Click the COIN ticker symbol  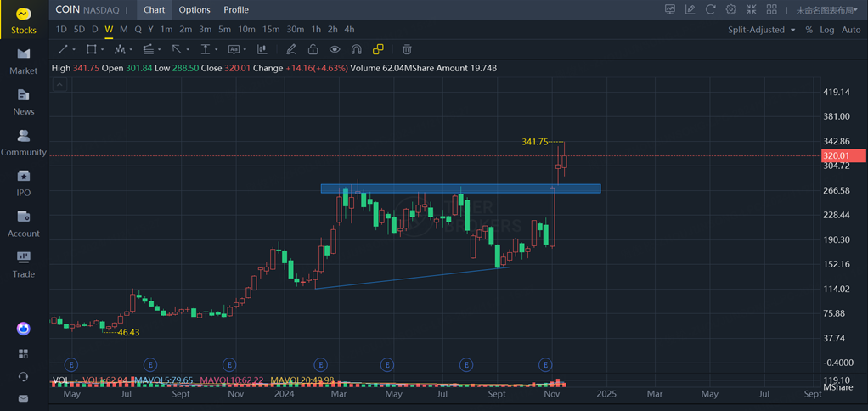[x=68, y=10]
